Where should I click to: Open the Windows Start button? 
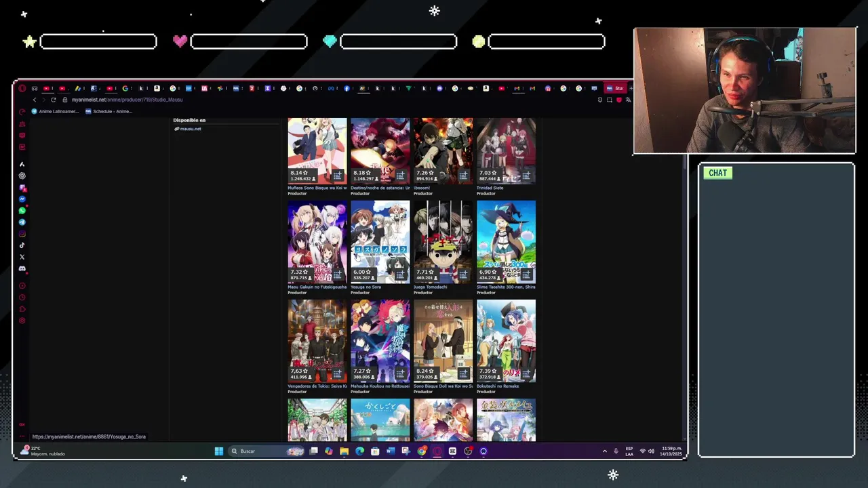219,451
